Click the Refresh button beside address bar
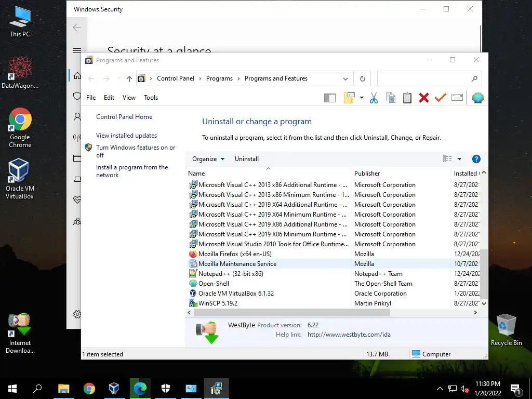Screen dimensions: 532x399 (x=362, y=79)
